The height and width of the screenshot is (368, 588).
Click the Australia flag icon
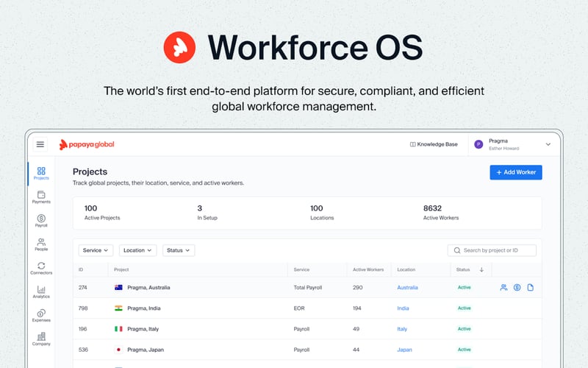click(118, 288)
